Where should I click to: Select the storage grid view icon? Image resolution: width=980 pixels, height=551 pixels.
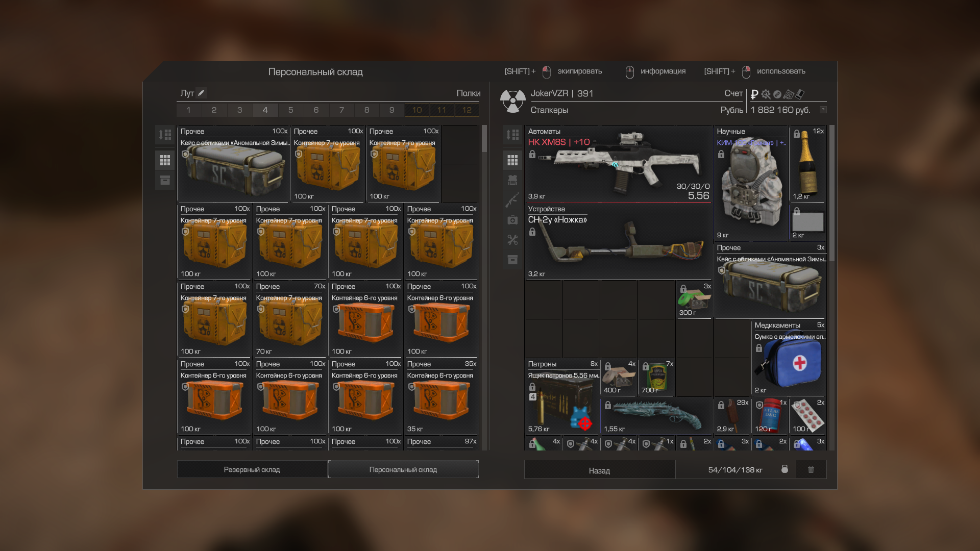(x=165, y=160)
